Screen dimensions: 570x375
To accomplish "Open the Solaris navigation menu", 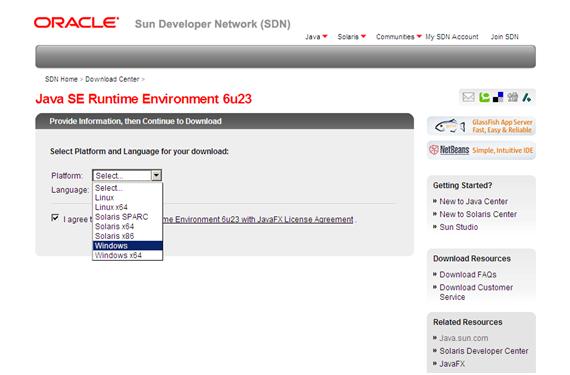I will pos(351,37).
